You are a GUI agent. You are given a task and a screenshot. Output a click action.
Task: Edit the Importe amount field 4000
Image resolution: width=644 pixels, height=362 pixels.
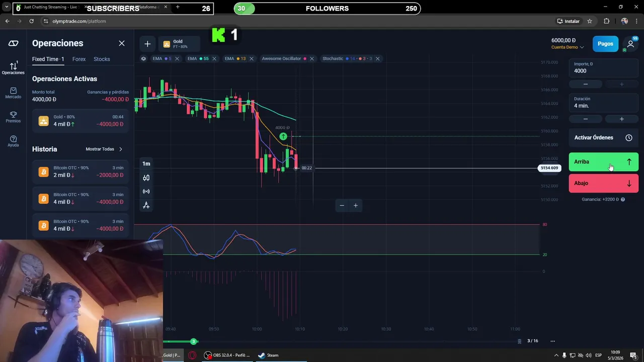pos(604,68)
